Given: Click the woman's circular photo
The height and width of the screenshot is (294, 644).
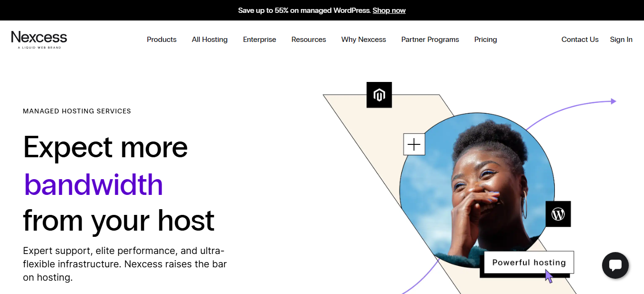Looking at the screenshot, I should click(x=477, y=190).
